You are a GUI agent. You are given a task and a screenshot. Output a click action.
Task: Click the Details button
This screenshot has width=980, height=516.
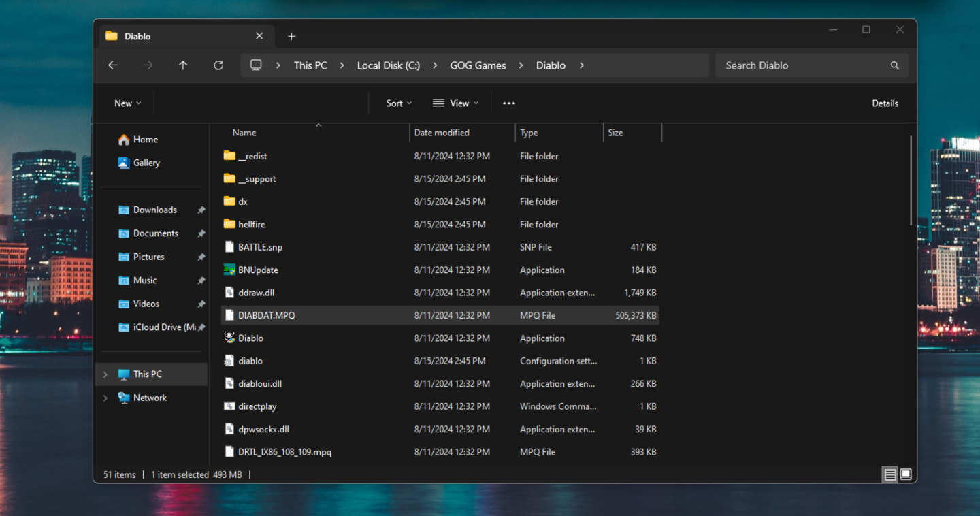click(x=885, y=103)
